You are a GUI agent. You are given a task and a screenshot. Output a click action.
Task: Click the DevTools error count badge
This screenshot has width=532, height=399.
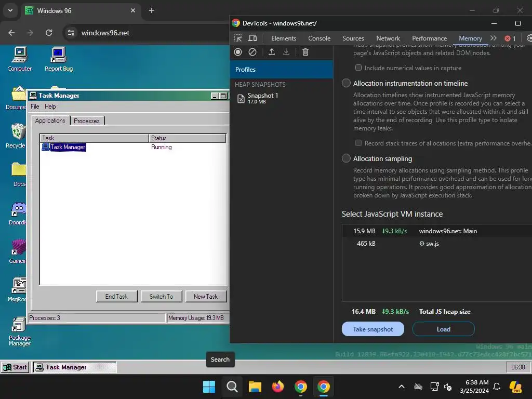pos(510,38)
